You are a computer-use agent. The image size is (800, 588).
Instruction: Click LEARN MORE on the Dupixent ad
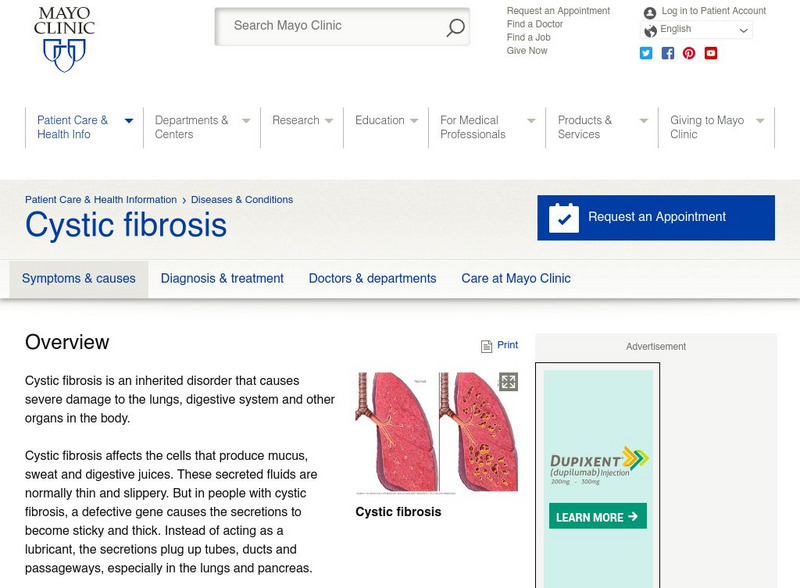597,515
